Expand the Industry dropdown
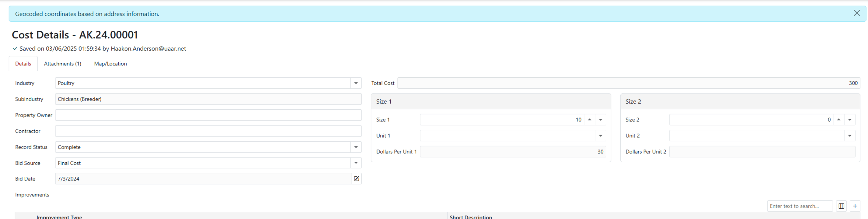The image size is (868, 219). coord(356,83)
